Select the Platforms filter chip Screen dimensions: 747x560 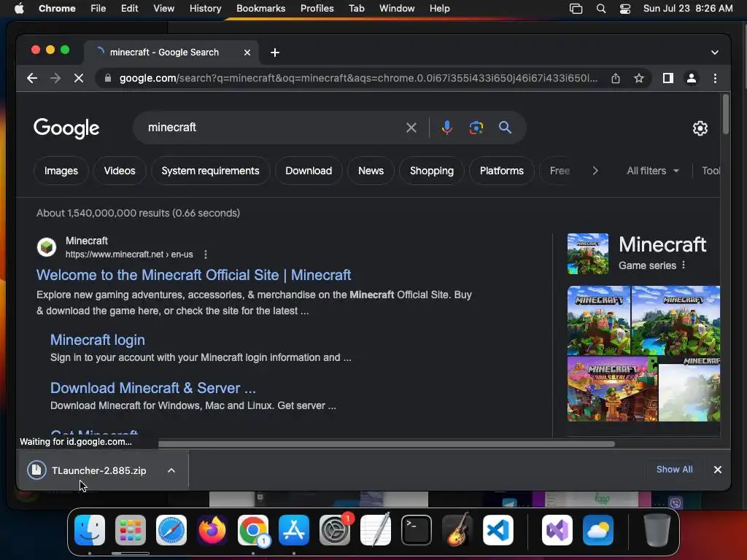click(501, 171)
